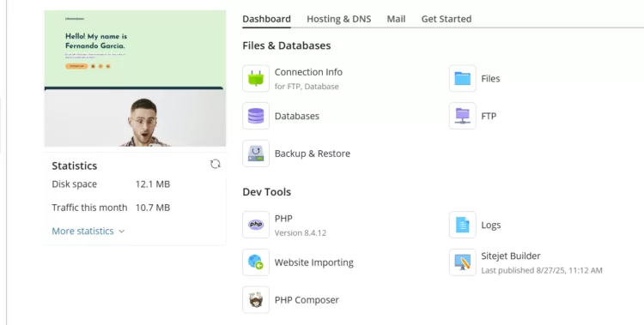Open the Hosting & DNS tab
Viewport: 644px width, 325px height.
(339, 19)
